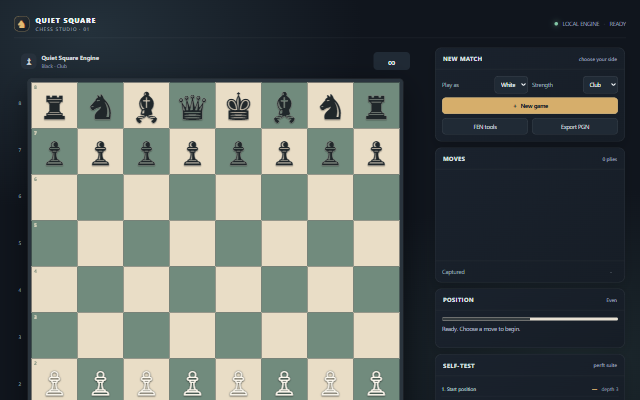
Task: Select the white pawn on a2
Action: [x=54, y=383]
